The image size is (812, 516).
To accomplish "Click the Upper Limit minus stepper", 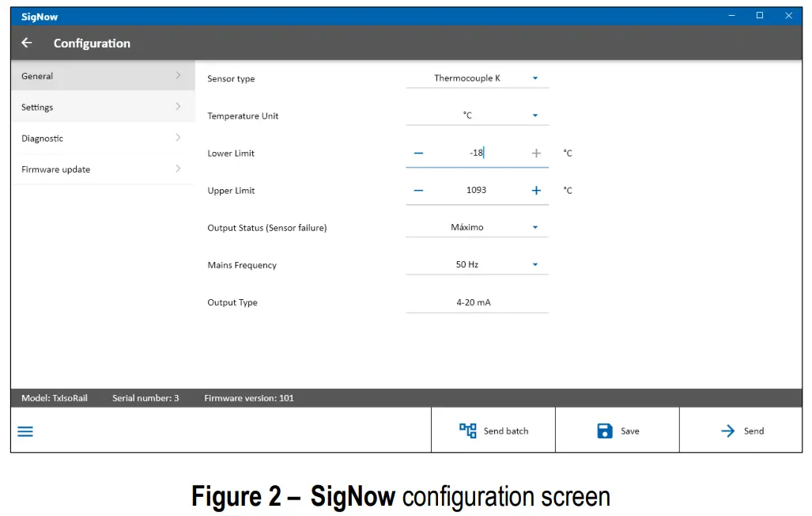I will [419, 190].
